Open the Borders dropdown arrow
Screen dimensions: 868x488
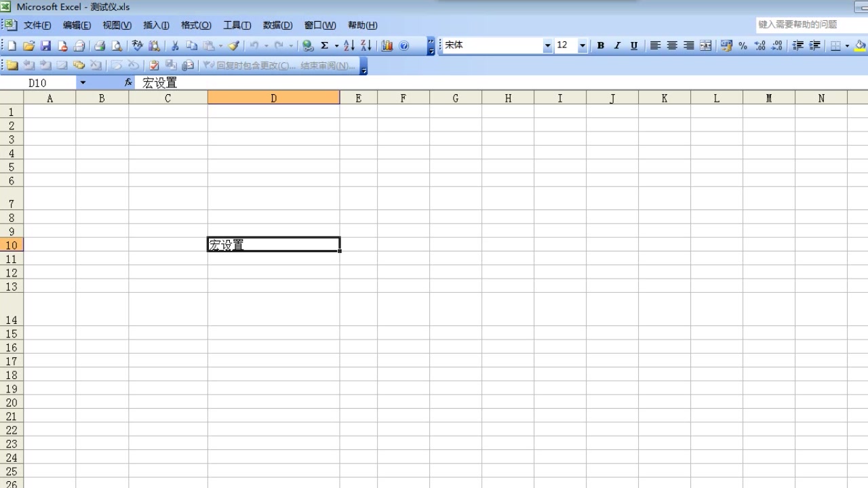point(847,45)
